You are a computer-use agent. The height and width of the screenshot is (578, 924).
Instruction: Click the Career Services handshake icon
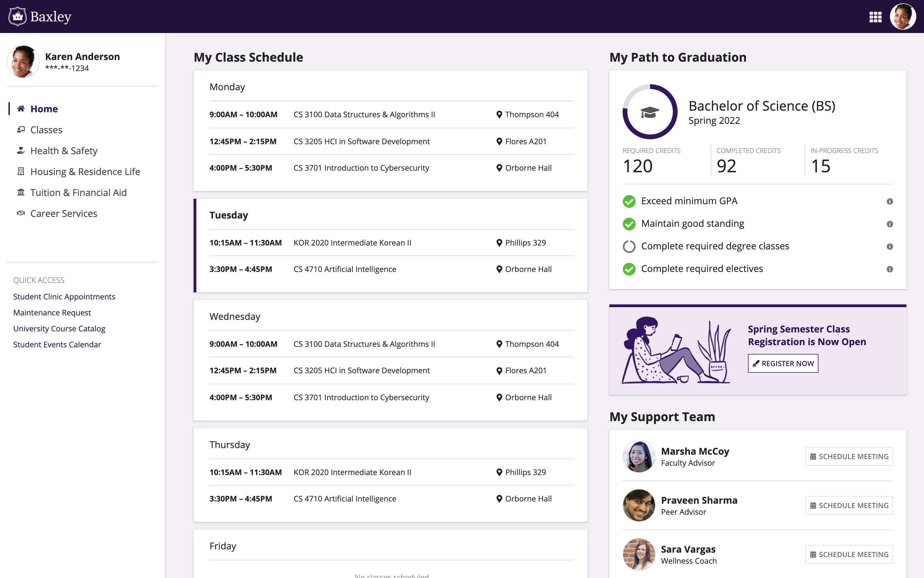point(21,213)
